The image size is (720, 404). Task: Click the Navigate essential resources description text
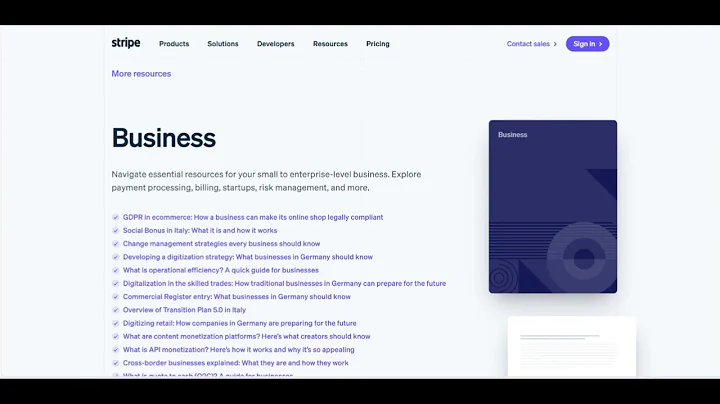point(266,181)
